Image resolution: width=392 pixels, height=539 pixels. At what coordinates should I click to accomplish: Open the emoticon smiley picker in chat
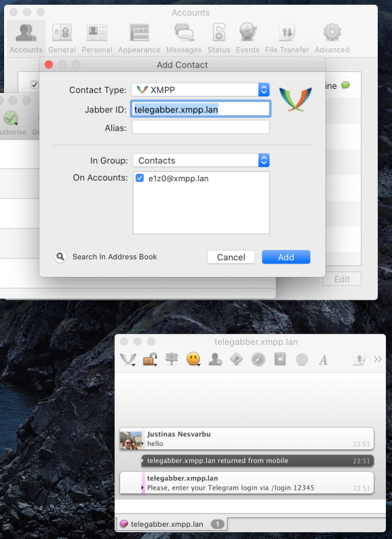click(x=193, y=359)
